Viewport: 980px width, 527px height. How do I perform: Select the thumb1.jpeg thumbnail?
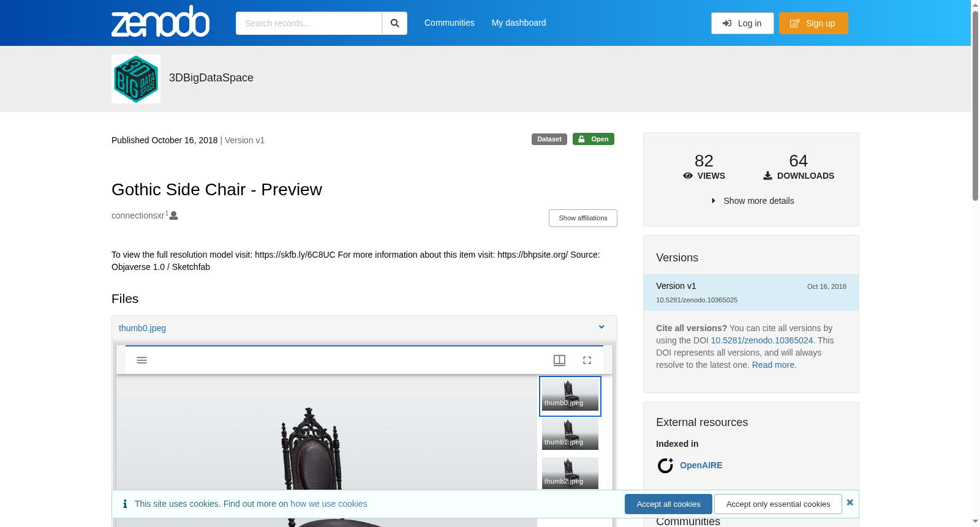click(x=570, y=435)
